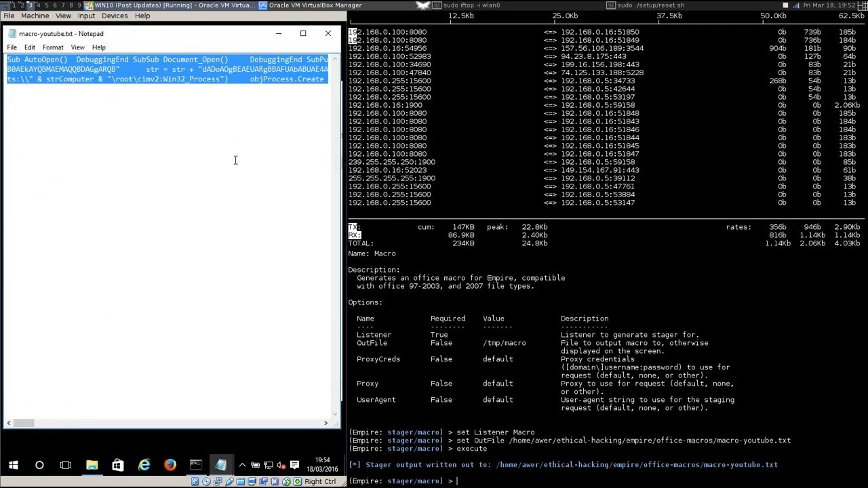Switch to workspace 9 in top panel

tap(80, 5)
